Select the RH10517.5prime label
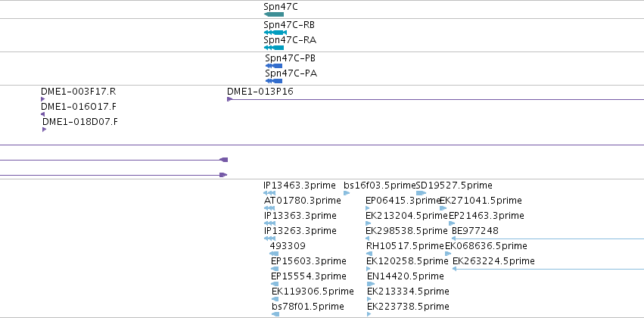The image size is (644, 318). coord(405,245)
